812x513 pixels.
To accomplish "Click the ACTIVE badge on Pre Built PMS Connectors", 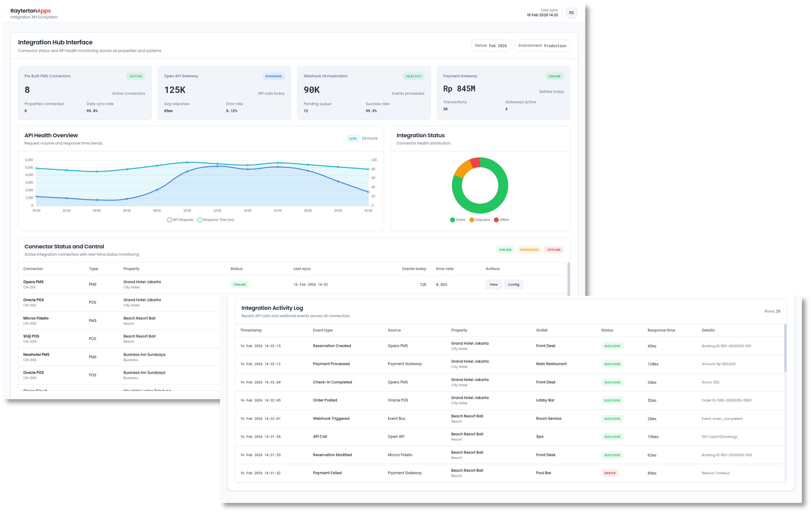I will coord(136,76).
